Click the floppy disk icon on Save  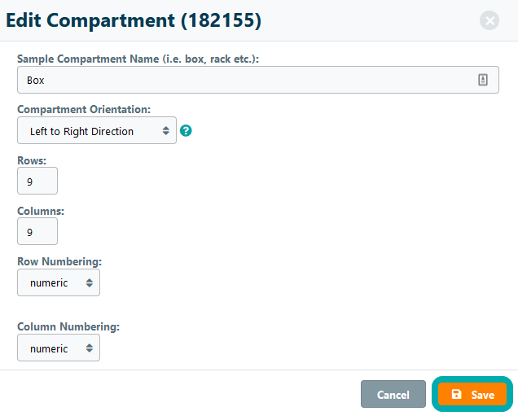click(457, 394)
